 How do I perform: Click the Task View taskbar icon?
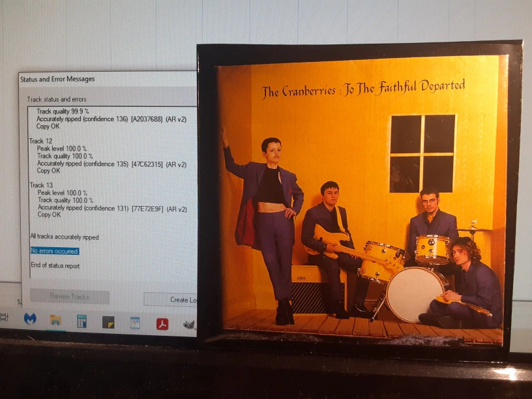tap(4, 318)
